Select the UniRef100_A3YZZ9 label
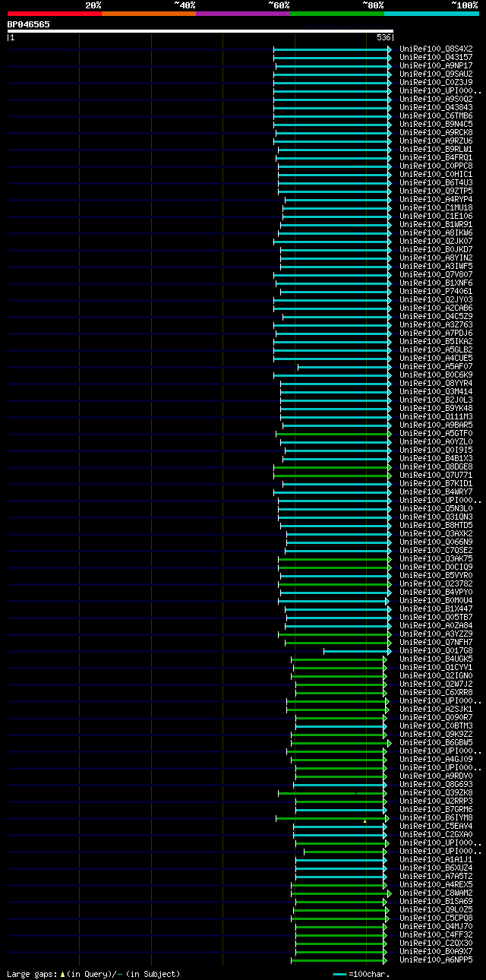 (x=436, y=634)
